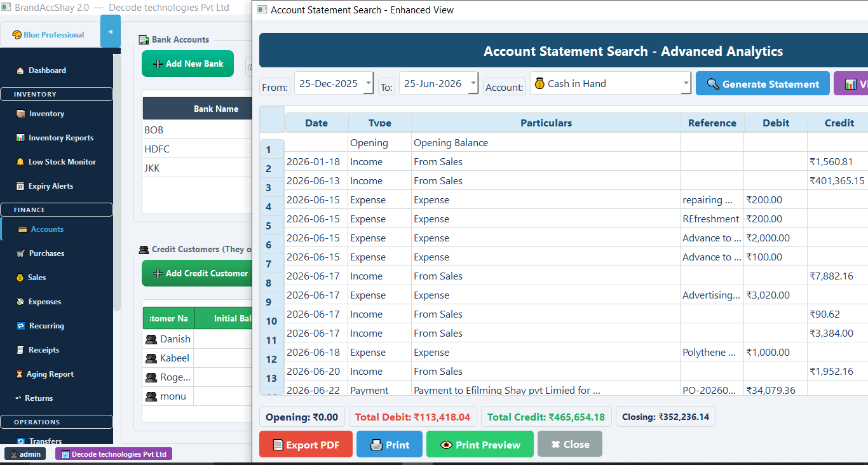Image resolution: width=868 pixels, height=465 pixels.
Task: Click the Closing ₹352,236.14 summary label
Action: 665,417
